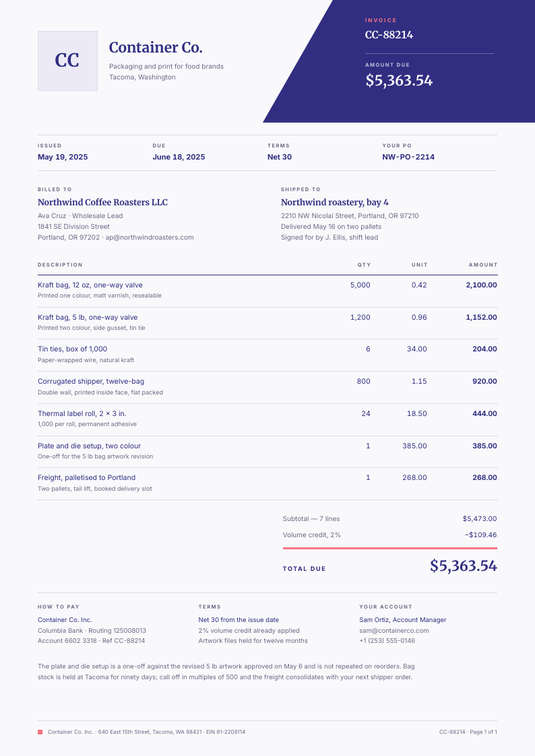The width and height of the screenshot is (535, 756).
Task: Click the UNIT column header
Action: click(419, 265)
